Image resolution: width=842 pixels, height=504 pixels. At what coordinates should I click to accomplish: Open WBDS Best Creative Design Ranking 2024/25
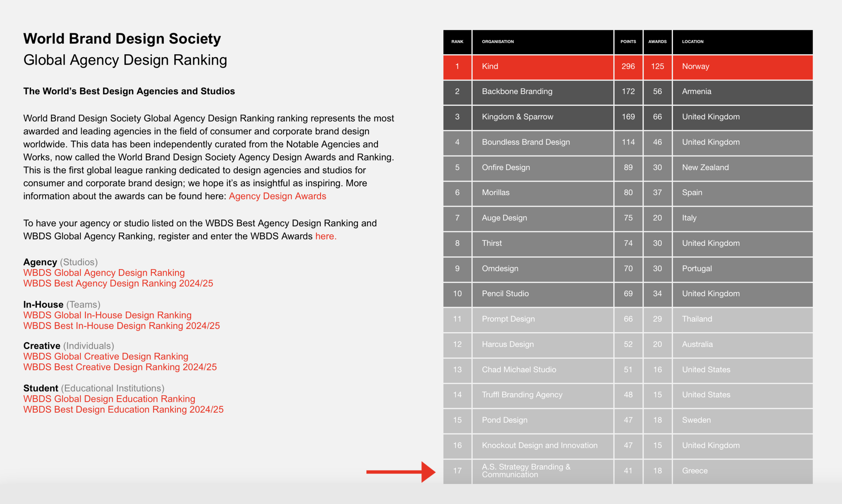click(120, 367)
